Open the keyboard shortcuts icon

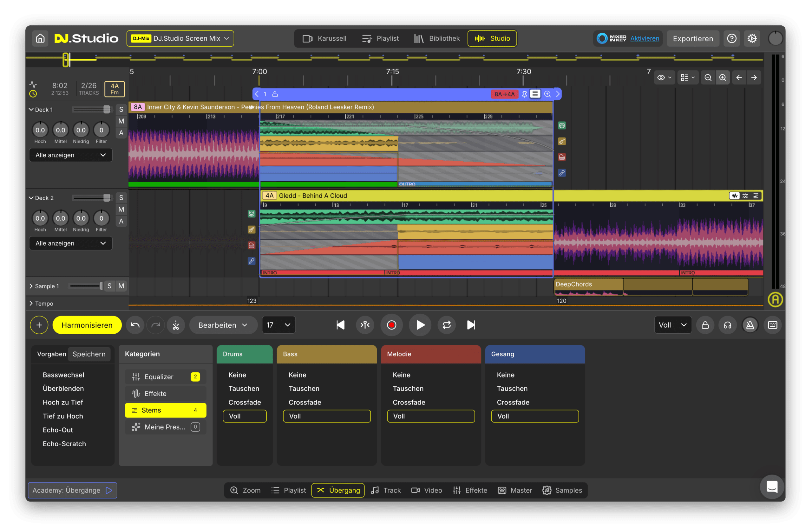click(x=772, y=325)
